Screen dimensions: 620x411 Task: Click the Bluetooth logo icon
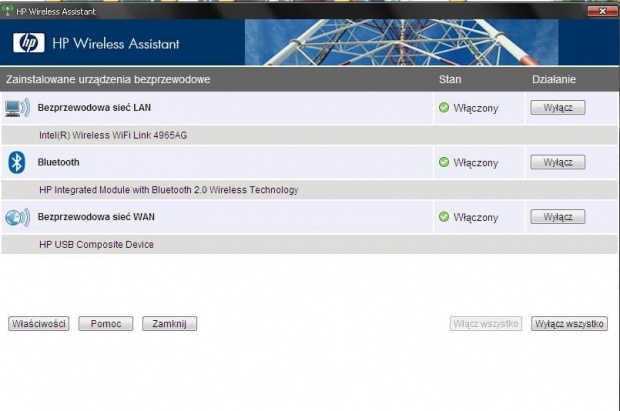click(17, 162)
